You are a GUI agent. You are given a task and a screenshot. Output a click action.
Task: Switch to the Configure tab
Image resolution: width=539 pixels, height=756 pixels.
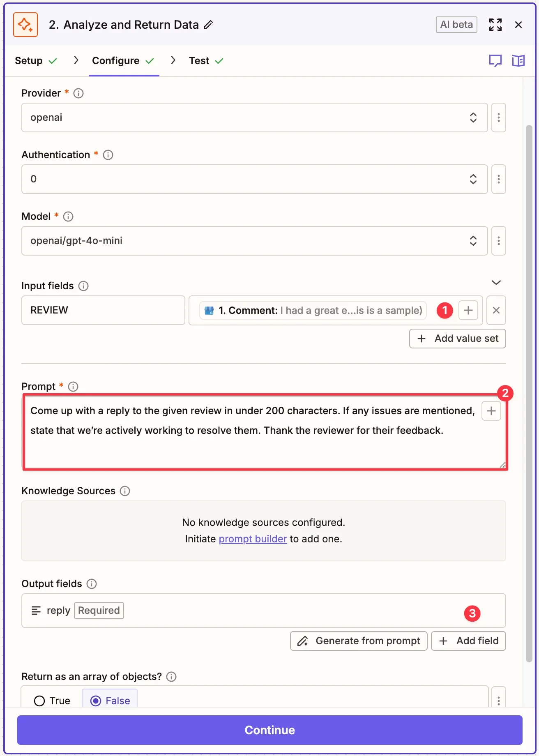point(123,61)
